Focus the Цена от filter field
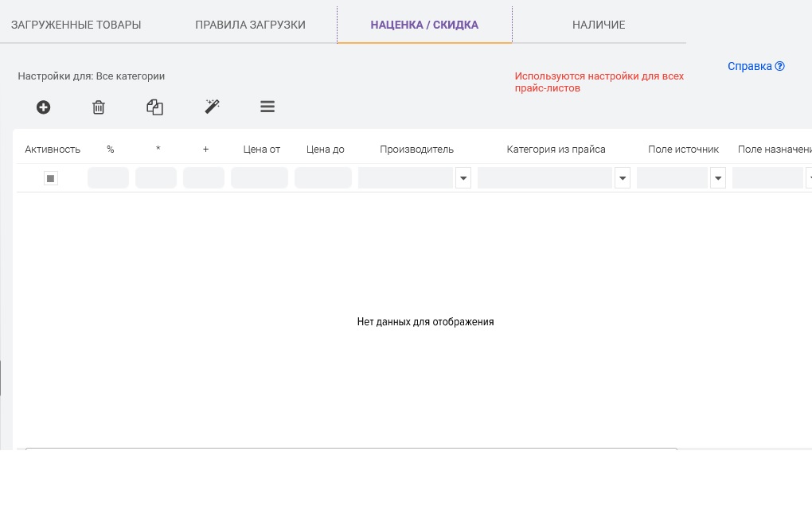Screen dimensions: 812x509 (260, 178)
